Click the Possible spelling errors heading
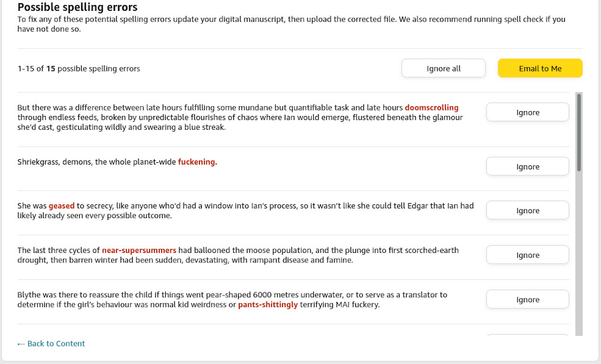Screen dimensions: 601x364 [x=78, y=7]
